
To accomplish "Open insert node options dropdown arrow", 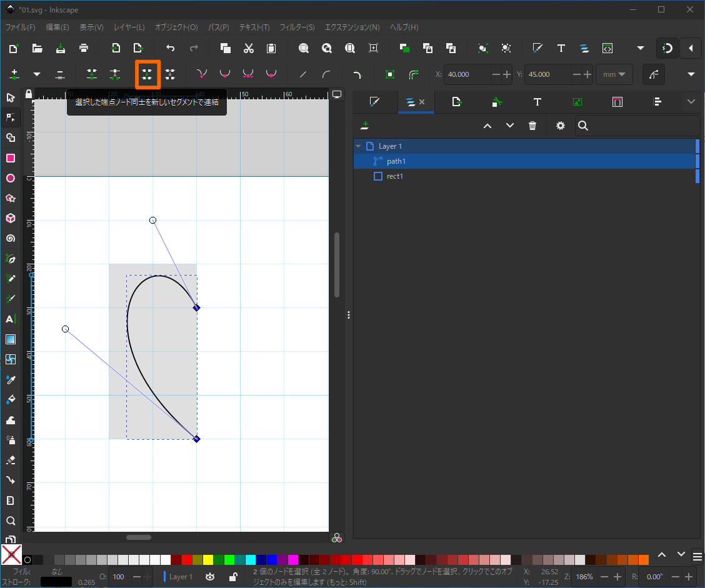I will pos(37,74).
